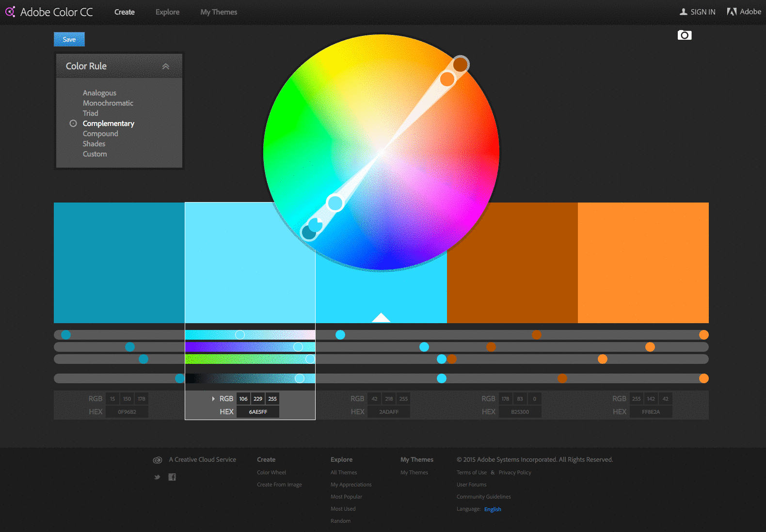766x532 pixels.
Task: Open My Themes link in footer
Action: [x=414, y=472]
